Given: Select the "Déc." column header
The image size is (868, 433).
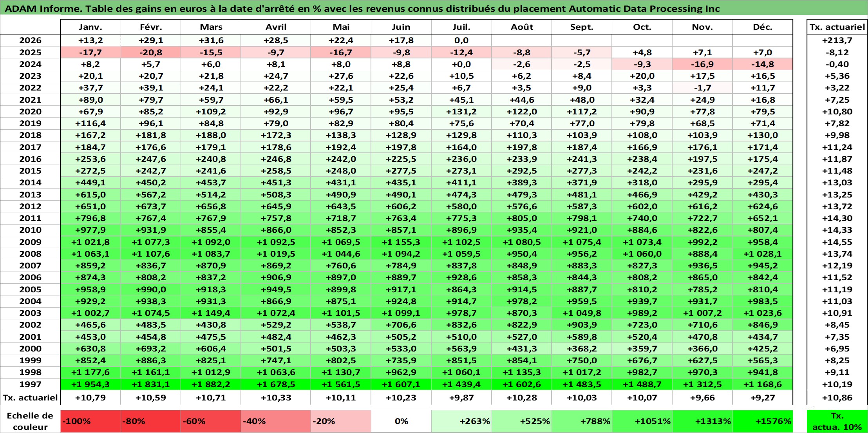Looking at the screenshot, I should point(763,27).
